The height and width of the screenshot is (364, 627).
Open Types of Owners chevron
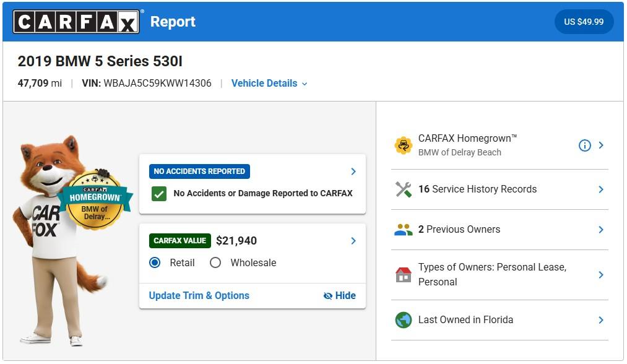pos(600,275)
